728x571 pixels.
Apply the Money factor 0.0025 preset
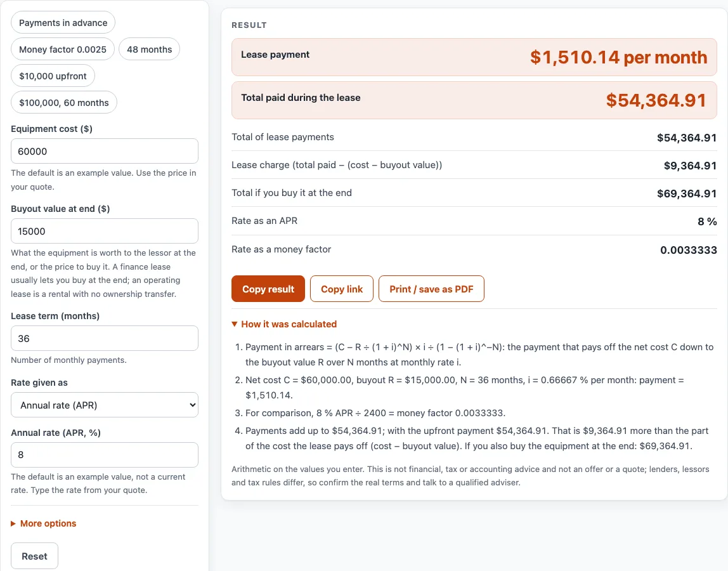point(63,49)
